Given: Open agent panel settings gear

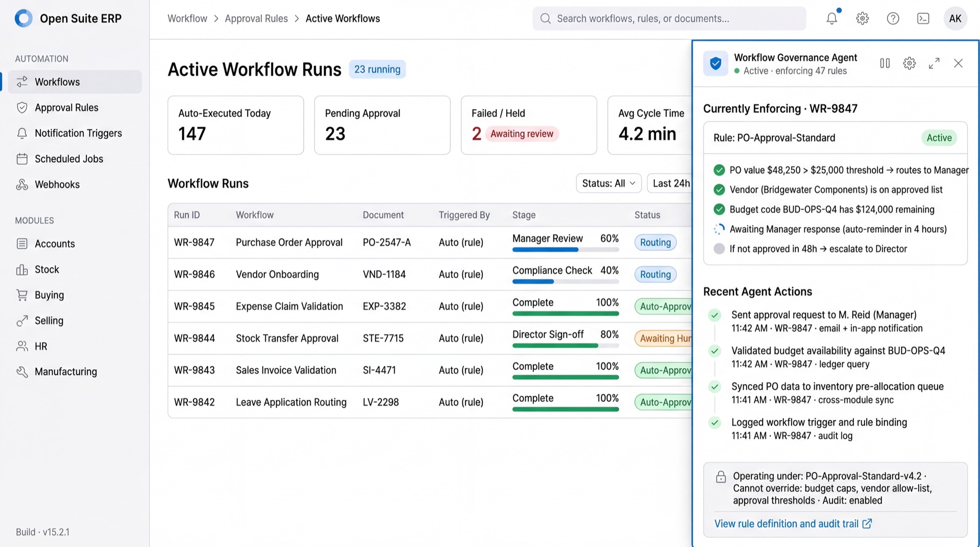Looking at the screenshot, I should click(910, 63).
